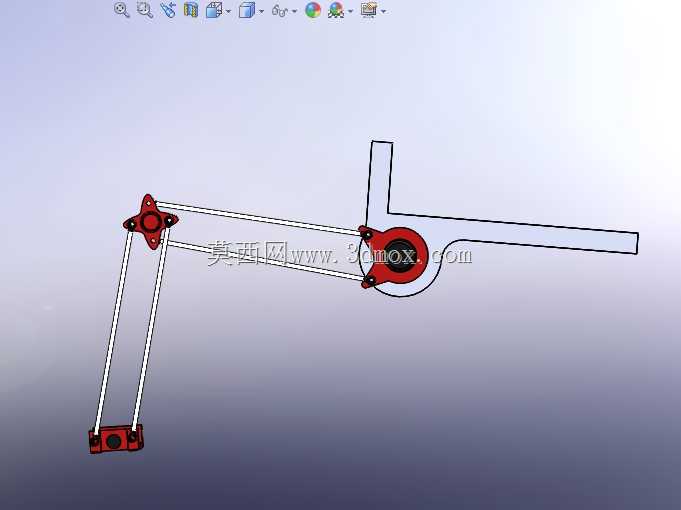Viewport: 681px width, 510px height.
Task: Click the View Orientation cube icon
Action: [214, 10]
